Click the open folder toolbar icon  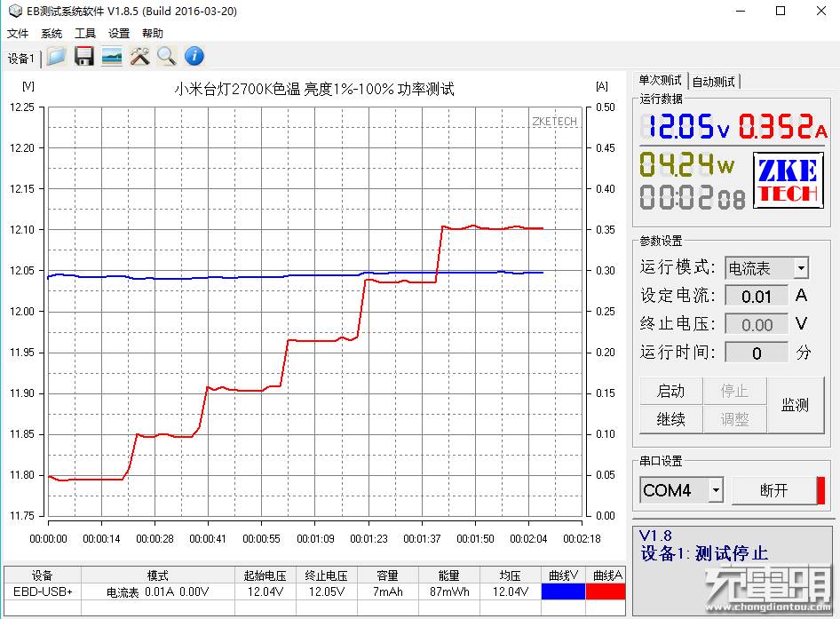click(56, 56)
